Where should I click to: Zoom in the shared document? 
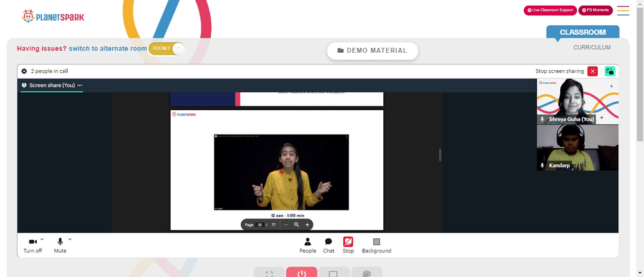307,225
